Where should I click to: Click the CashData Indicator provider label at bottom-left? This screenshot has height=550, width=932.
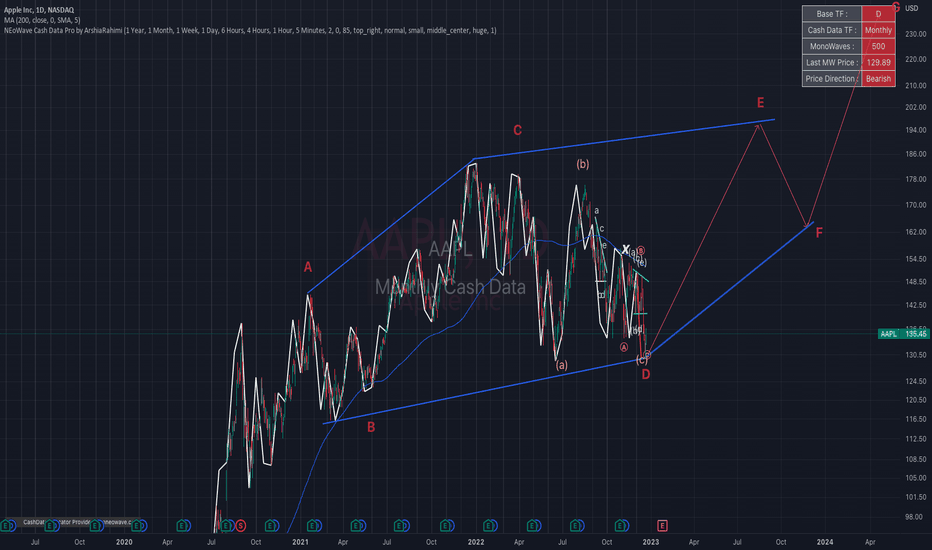[77, 522]
